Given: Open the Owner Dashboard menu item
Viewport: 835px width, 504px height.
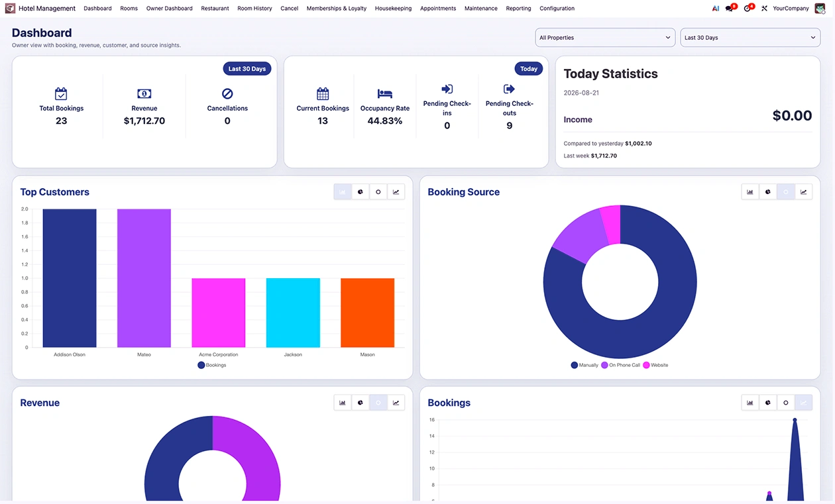Looking at the screenshot, I should (170, 9).
